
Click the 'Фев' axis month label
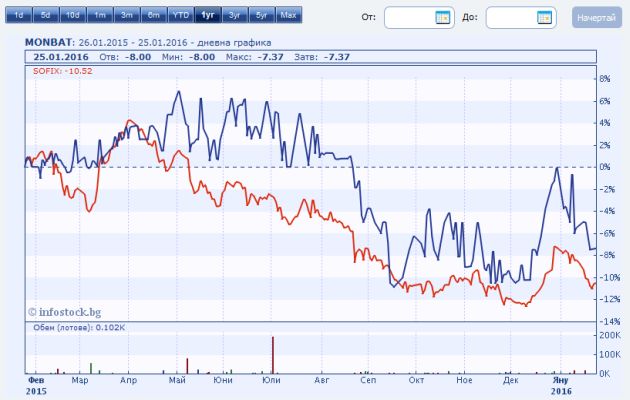pos(36,380)
